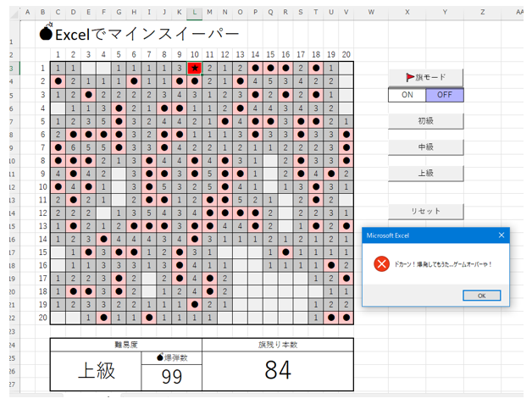Click the 難易度 header cell
Screen dimensions: 532x404
126,345
